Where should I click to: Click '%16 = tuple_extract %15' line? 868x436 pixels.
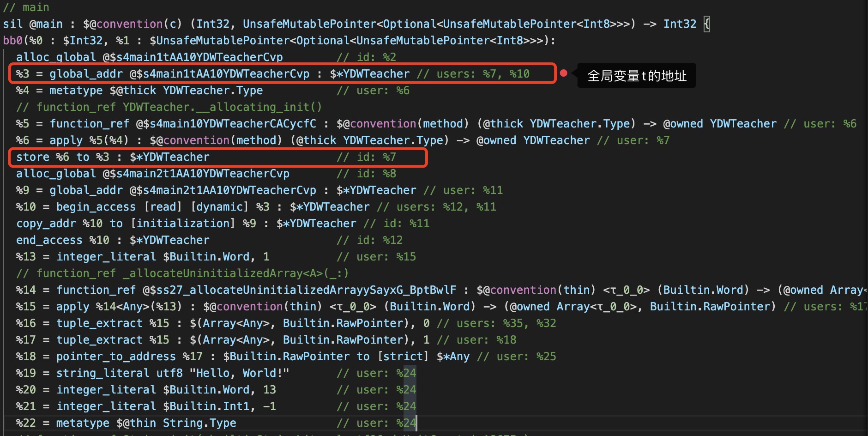tap(286, 323)
